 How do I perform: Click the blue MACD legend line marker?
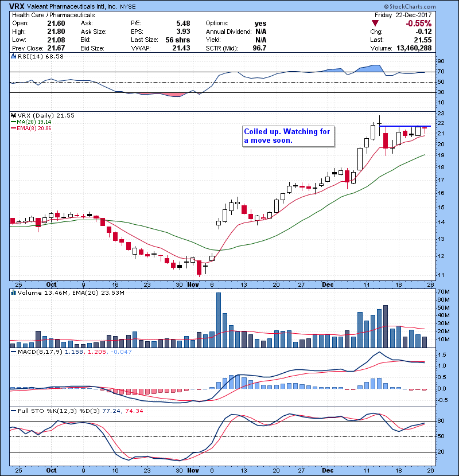tap(13, 352)
